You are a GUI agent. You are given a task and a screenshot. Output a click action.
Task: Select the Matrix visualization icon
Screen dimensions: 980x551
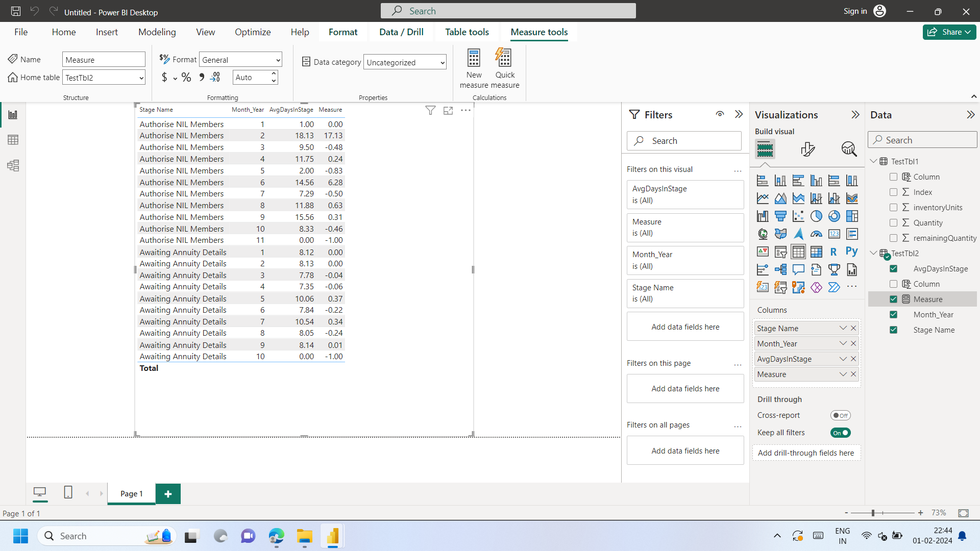[816, 252]
